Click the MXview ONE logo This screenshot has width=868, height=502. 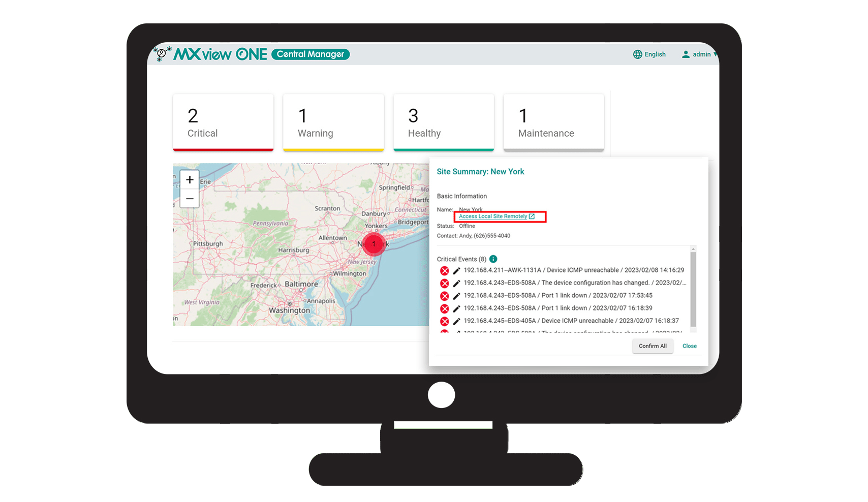[210, 54]
